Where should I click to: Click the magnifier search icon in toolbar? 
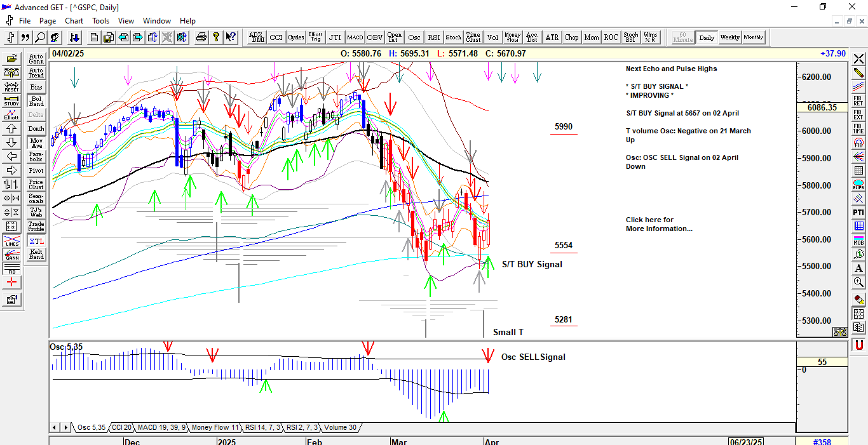coord(40,37)
